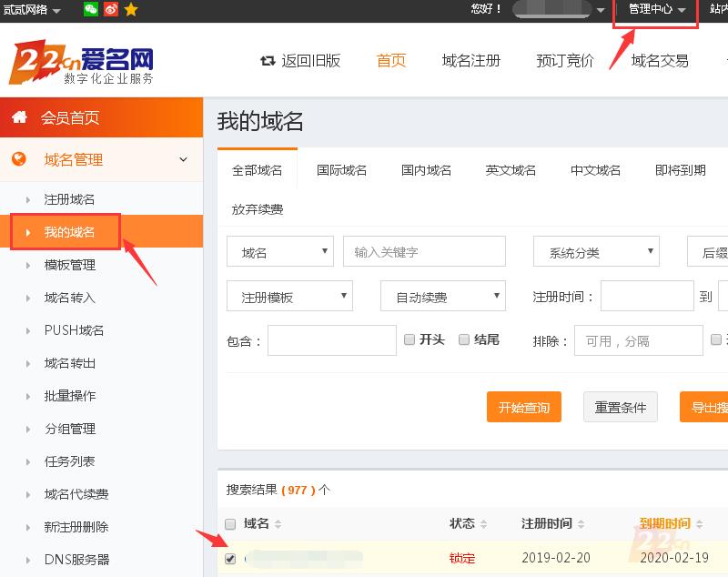Image resolution: width=728 pixels, height=577 pixels.
Task: Click the 重置条件 button
Action: (x=620, y=407)
